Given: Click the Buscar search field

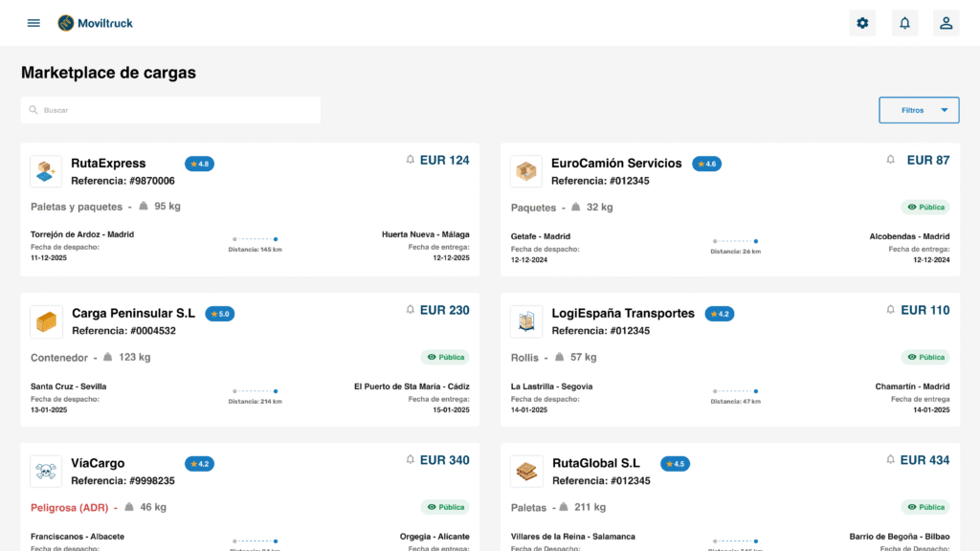Looking at the screenshot, I should coord(170,110).
